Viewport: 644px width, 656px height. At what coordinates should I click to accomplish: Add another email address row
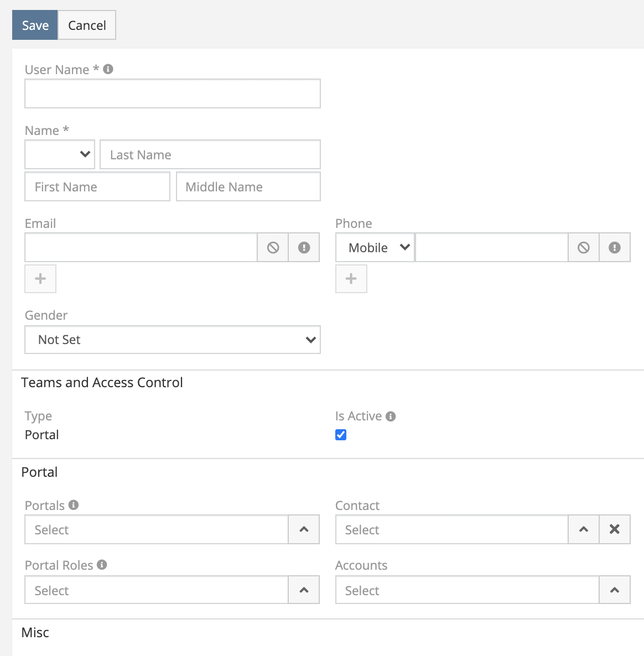[40, 279]
